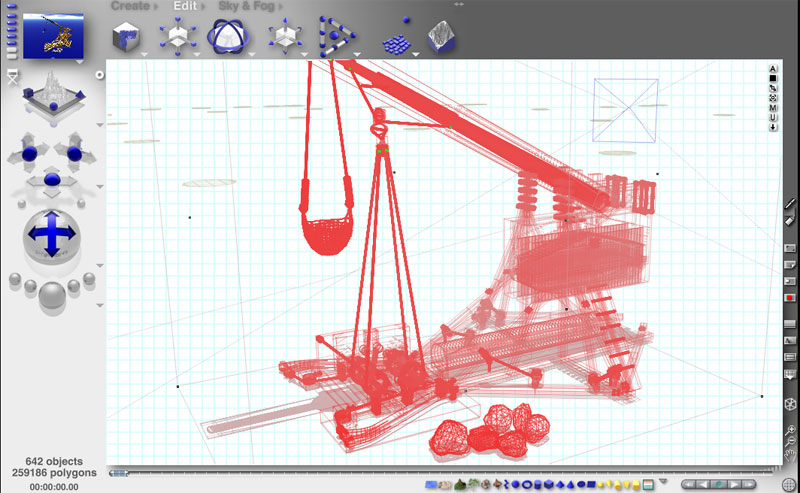Select the Resize tool in Edit palette

[178, 37]
